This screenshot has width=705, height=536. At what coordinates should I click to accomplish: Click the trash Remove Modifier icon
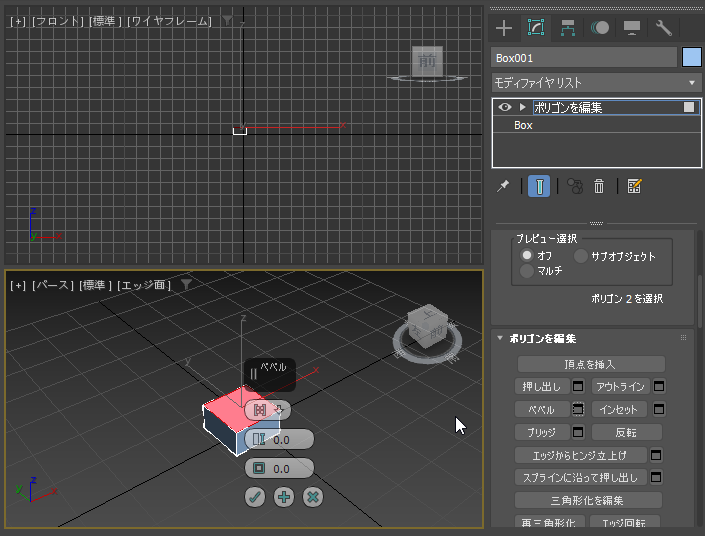coord(599,186)
